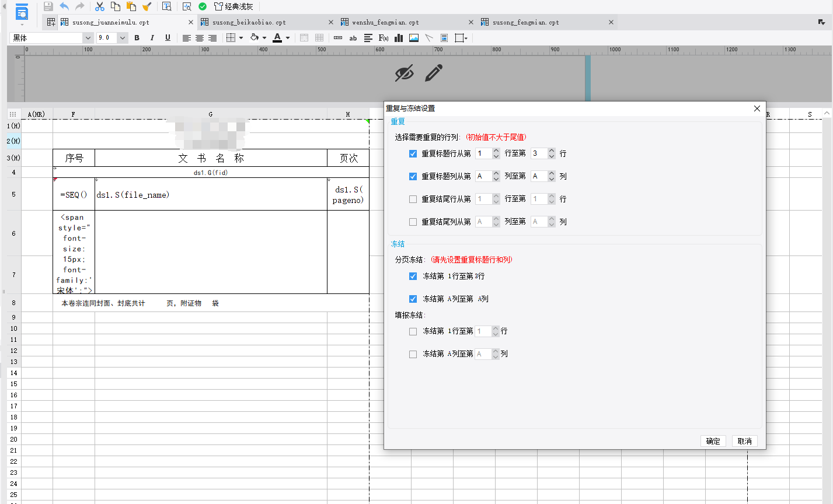833x504 pixels.
Task: Click the 经典浅灰 theme button
Action: [233, 6]
